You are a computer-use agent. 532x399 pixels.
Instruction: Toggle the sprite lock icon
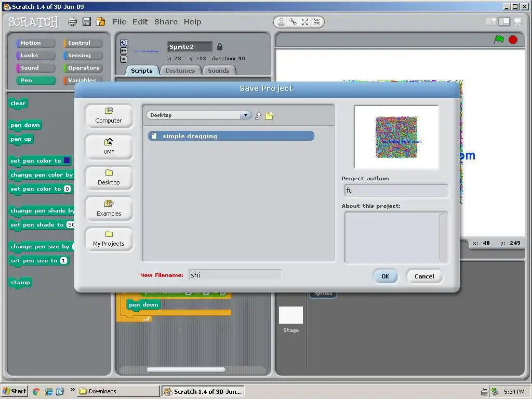click(220, 47)
